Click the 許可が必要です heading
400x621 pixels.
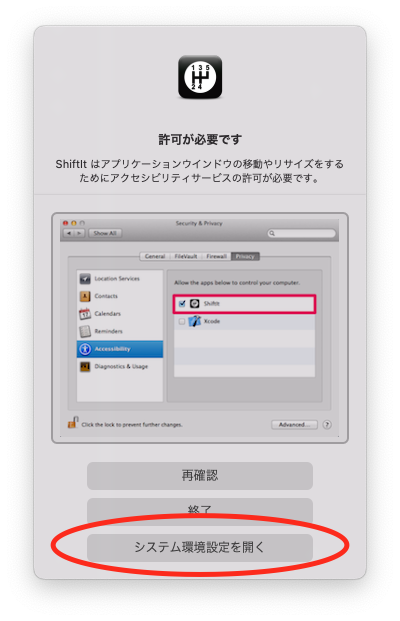pos(200,139)
